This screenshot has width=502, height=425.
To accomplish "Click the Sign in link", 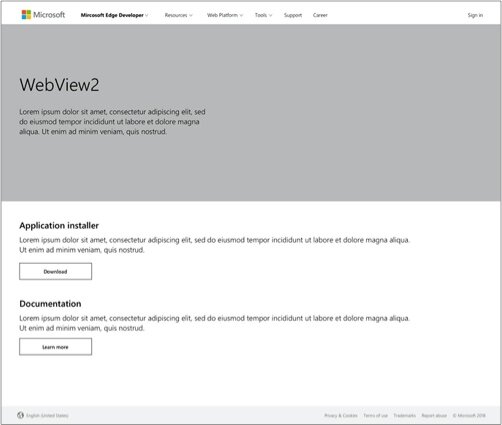I will point(475,15).
